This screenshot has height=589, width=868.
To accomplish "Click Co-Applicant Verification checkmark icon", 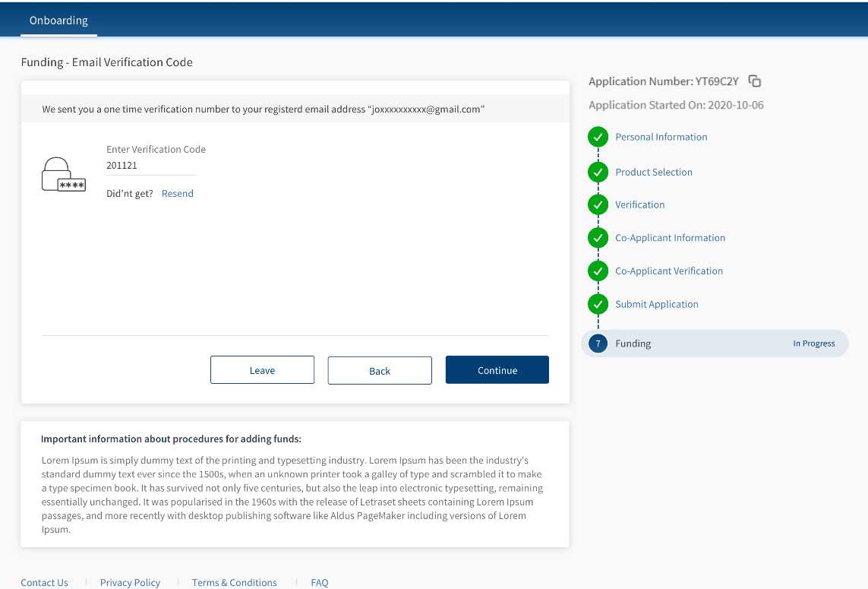I will 598,271.
